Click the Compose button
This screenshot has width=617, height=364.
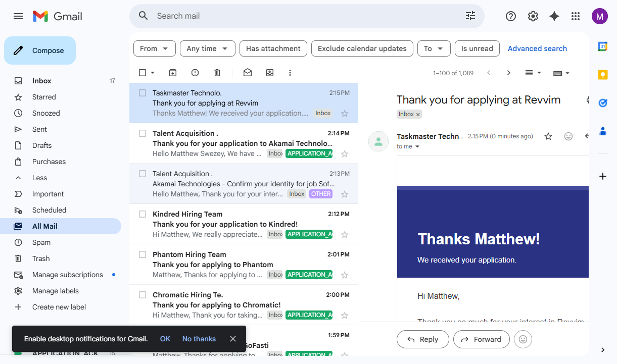(40, 50)
